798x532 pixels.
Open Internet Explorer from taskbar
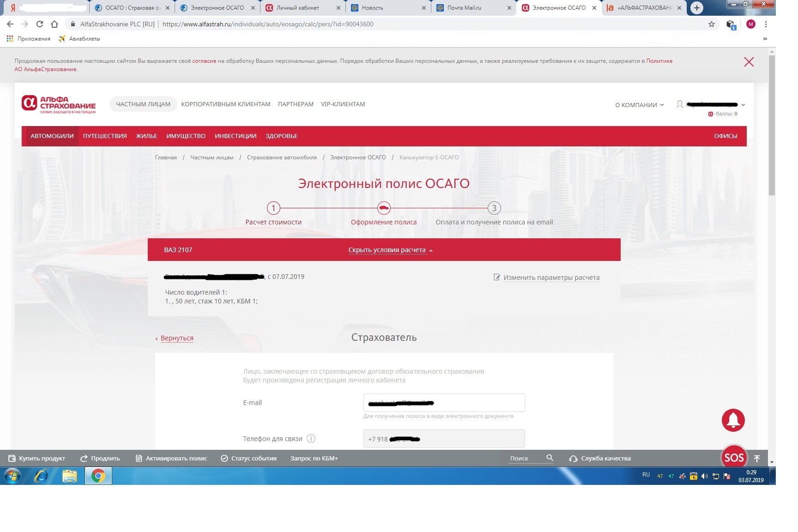point(41,476)
